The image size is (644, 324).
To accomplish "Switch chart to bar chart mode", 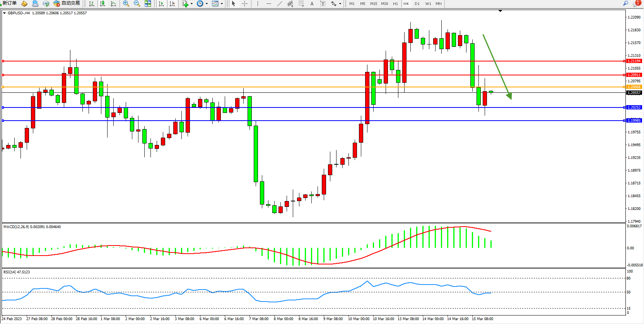I will [92, 3].
